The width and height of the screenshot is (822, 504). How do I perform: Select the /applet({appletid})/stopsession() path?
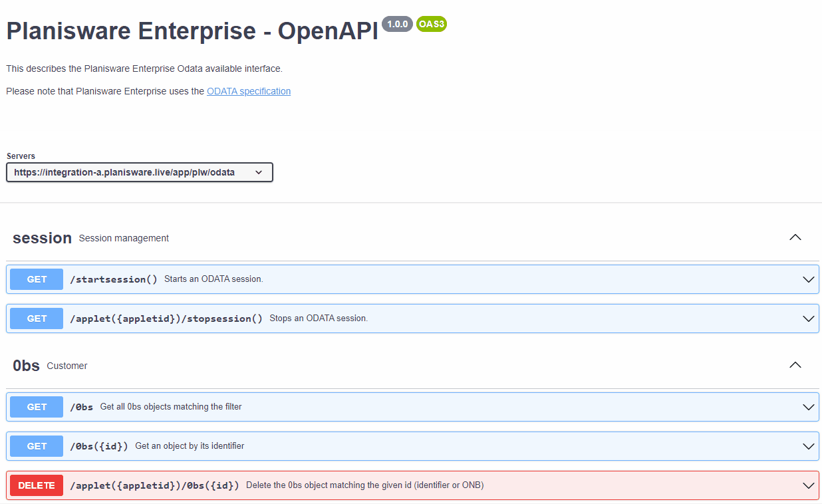pos(166,318)
